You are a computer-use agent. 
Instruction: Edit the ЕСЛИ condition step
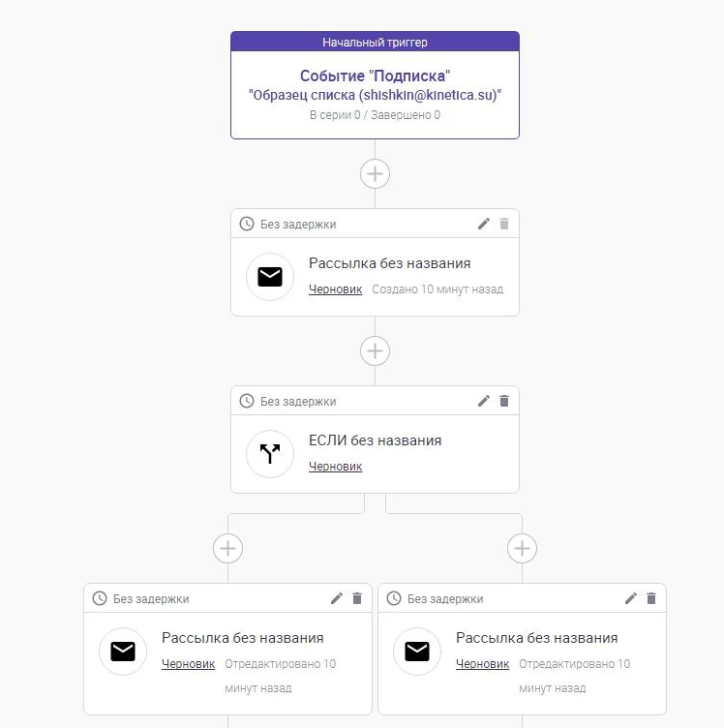point(484,401)
